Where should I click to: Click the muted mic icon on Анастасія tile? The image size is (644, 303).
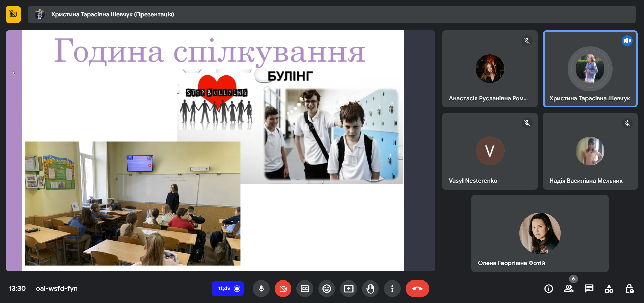(527, 41)
